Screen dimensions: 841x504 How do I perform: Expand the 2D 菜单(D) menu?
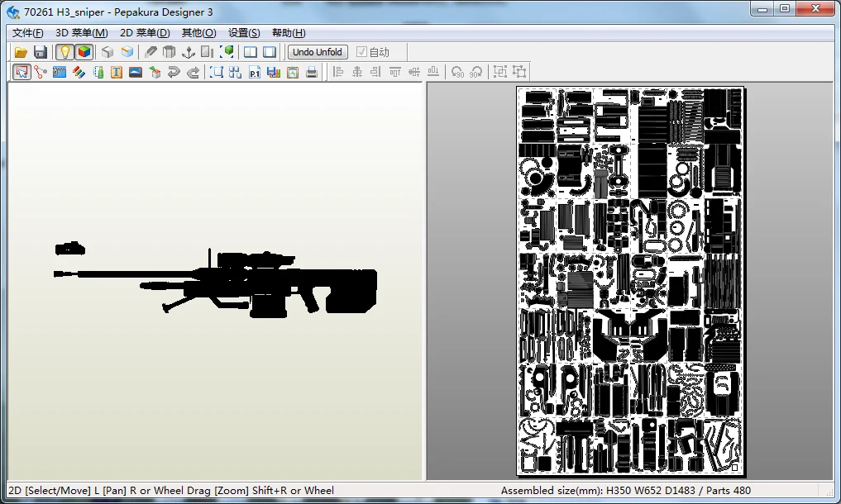(145, 33)
